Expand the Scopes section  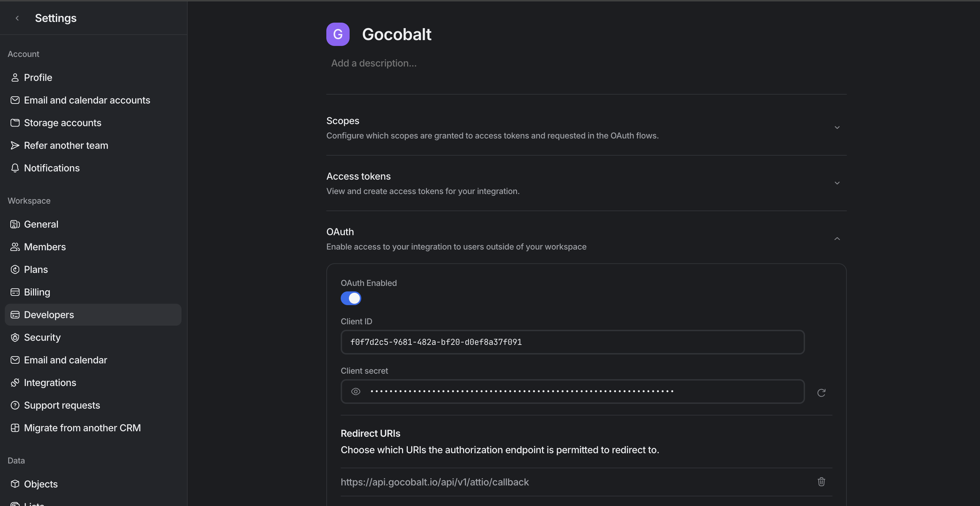click(837, 128)
